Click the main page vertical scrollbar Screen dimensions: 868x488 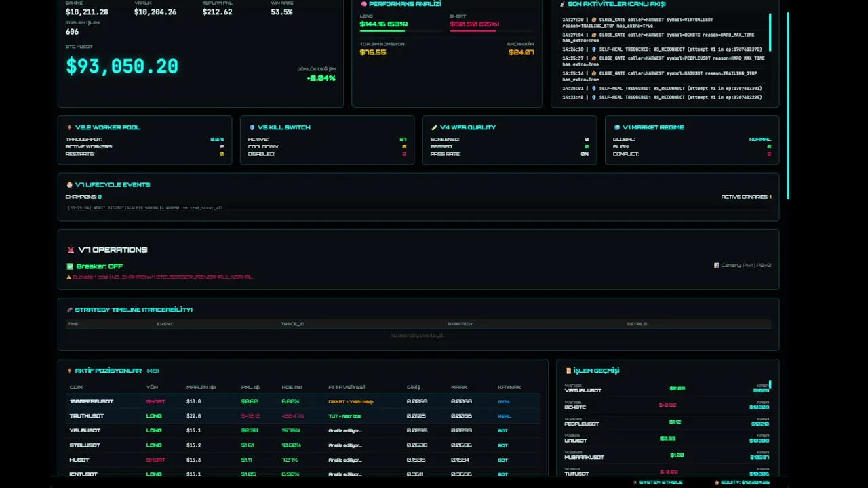[788, 105]
